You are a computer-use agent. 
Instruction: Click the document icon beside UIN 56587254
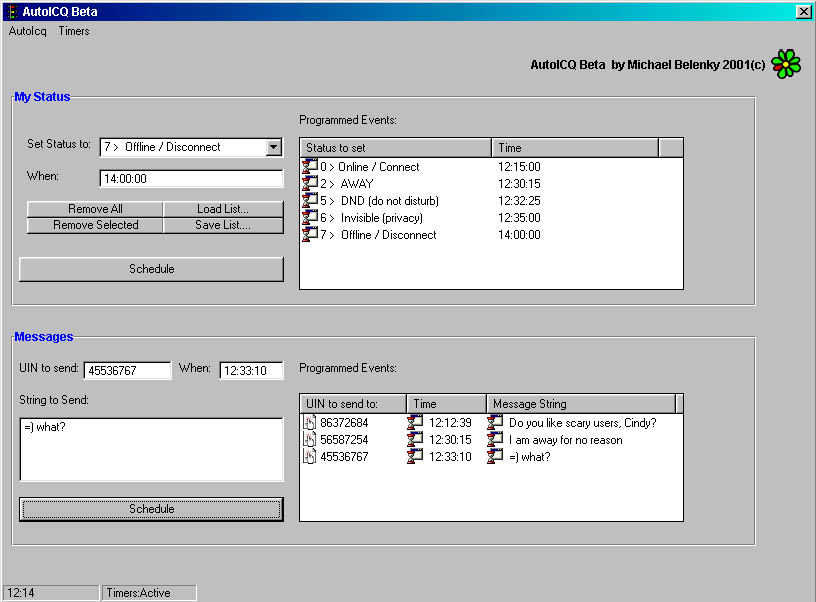[x=310, y=440]
